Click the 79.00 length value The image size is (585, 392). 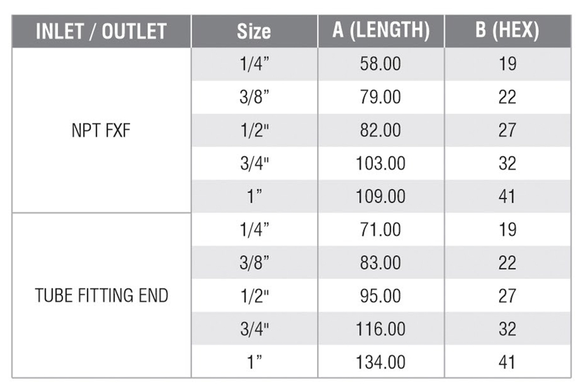click(x=381, y=97)
